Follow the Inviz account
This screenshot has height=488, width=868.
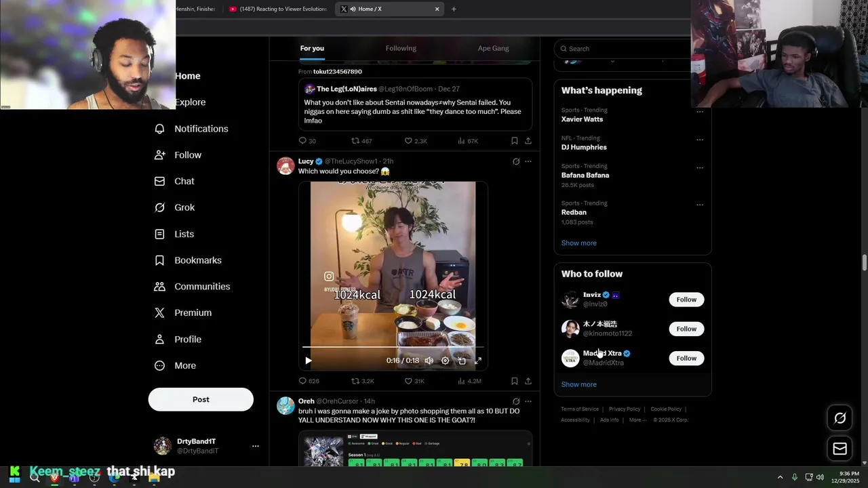[x=686, y=300]
